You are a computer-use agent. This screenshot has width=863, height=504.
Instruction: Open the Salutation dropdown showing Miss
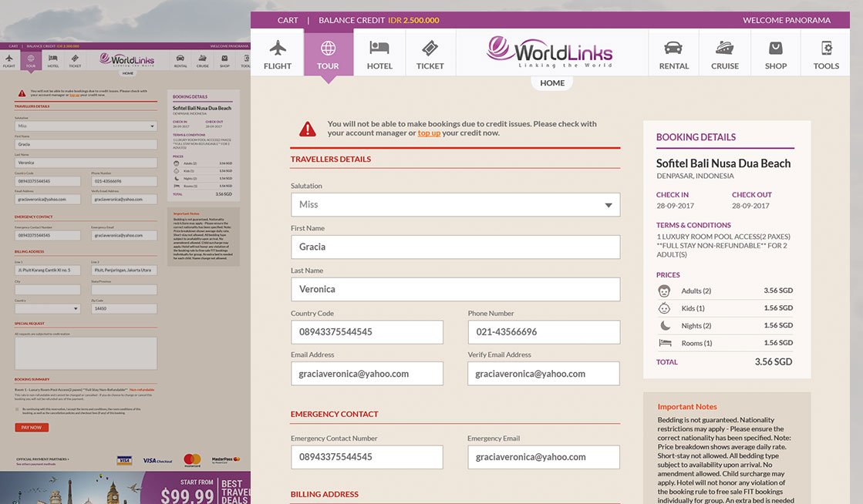(454, 204)
